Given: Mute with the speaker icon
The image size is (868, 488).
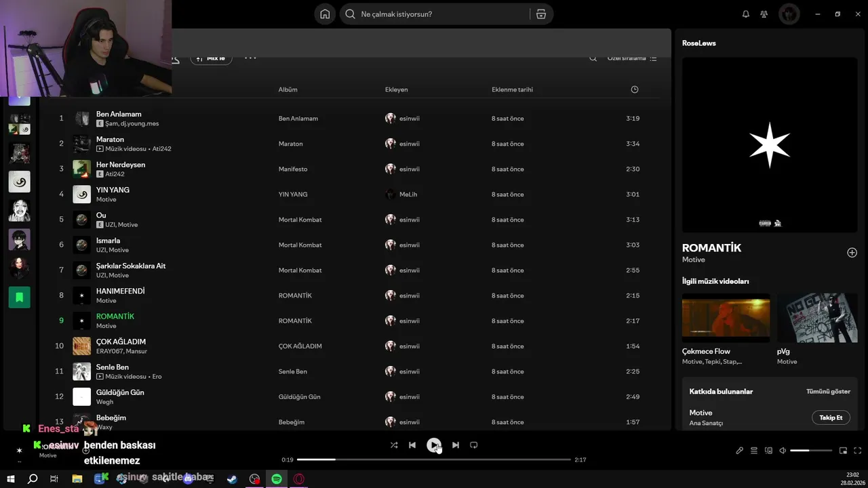Looking at the screenshot, I should [783, 451].
